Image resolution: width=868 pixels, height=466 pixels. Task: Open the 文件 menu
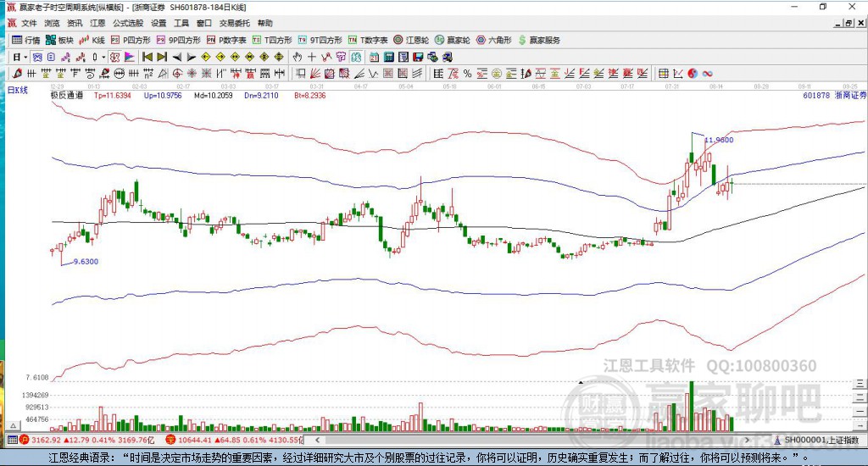coord(29,23)
